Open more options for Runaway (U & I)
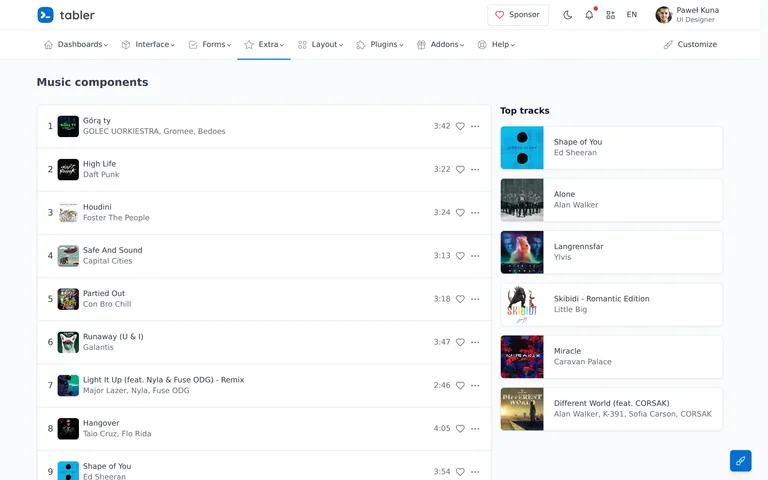The image size is (768, 480). [x=475, y=342]
